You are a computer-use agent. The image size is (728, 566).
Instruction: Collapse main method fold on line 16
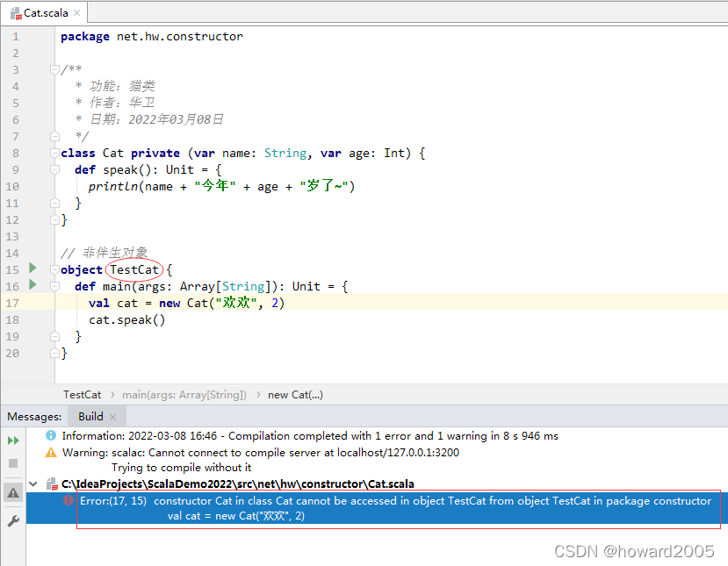(x=54, y=287)
